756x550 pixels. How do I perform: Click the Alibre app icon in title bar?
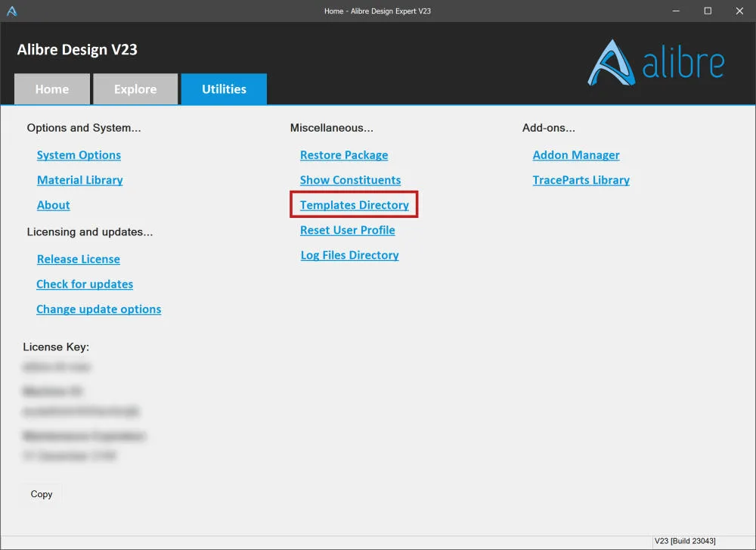click(x=12, y=11)
